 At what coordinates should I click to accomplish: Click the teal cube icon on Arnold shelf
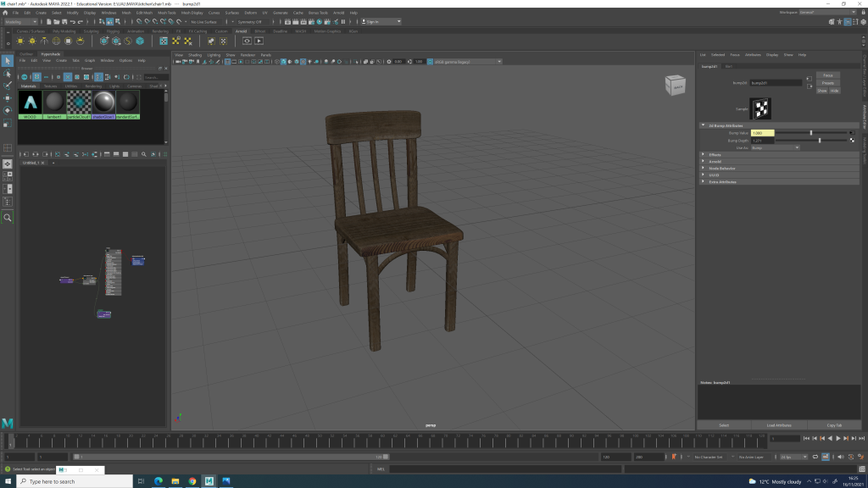tap(140, 41)
